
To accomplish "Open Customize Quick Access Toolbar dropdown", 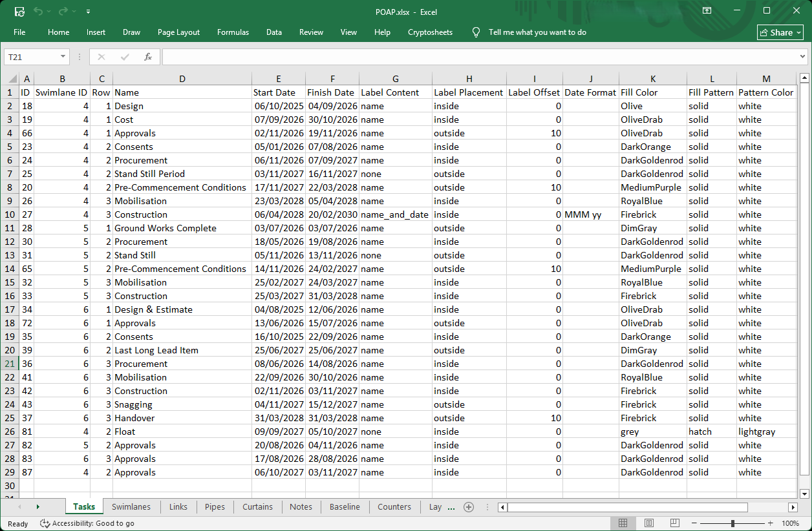I will [88, 12].
